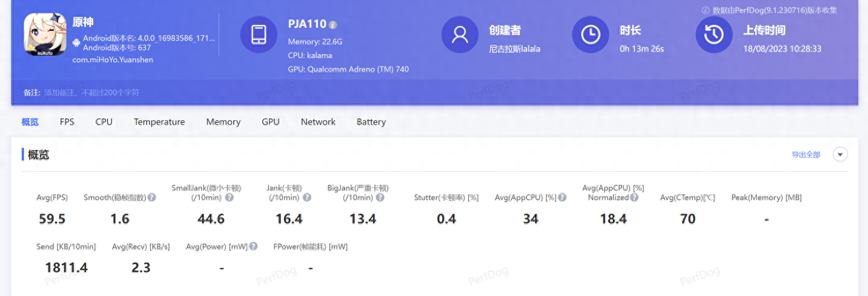
Task: Click the 导出全部 export link
Action: click(x=806, y=155)
